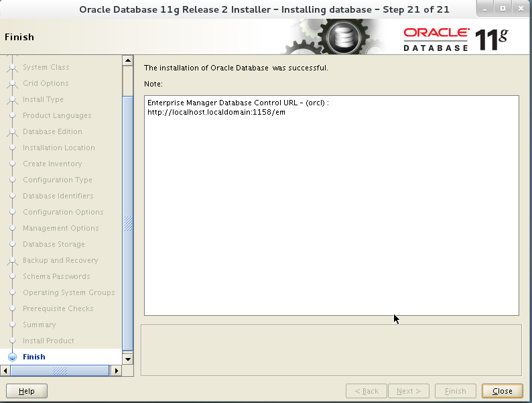Click the active Finish step bullet icon
Image resolution: width=532 pixels, height=403 pixels.
pyautogui.click(x=13, y=357)
